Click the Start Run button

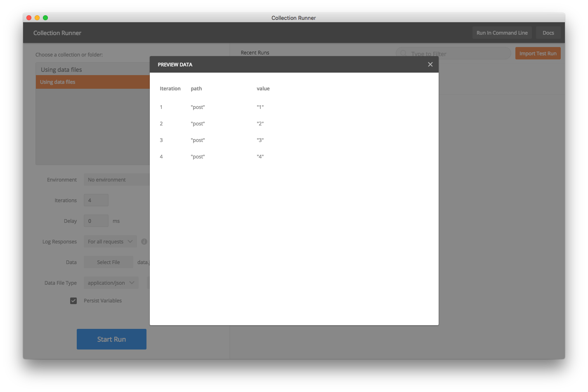coord(111,339)
